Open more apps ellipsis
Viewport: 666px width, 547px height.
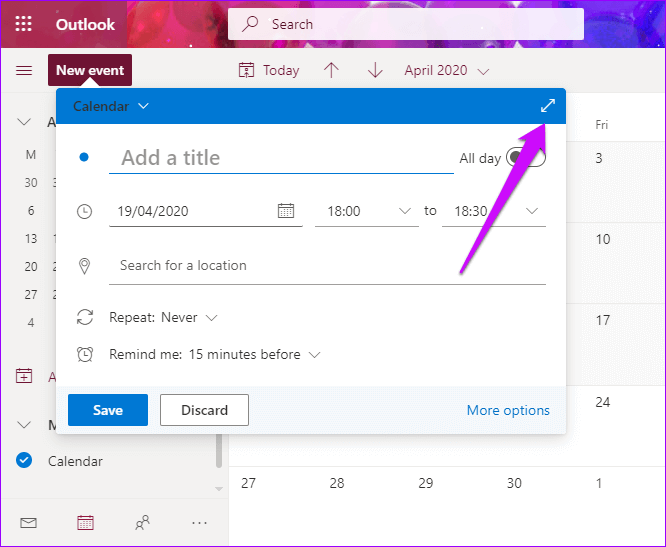pyautogui.click(x=199, y=523)
